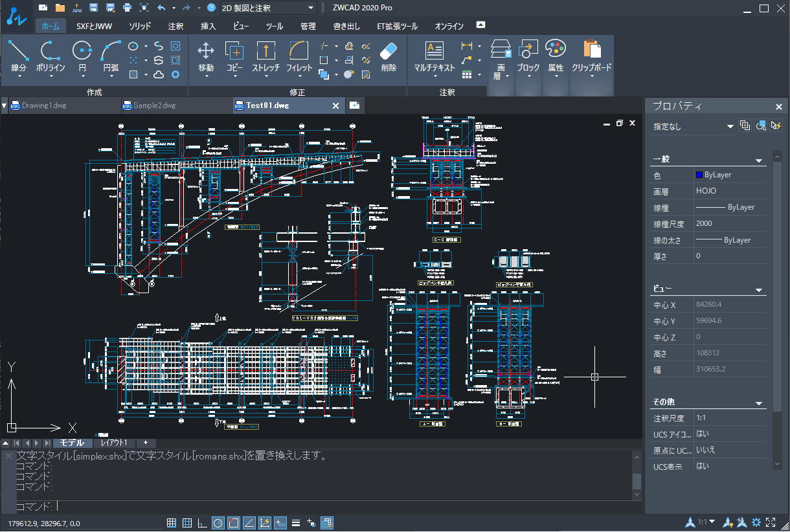Select the Polyline (ポリライン) tool
Screen dimensions: 790x532
51,56
